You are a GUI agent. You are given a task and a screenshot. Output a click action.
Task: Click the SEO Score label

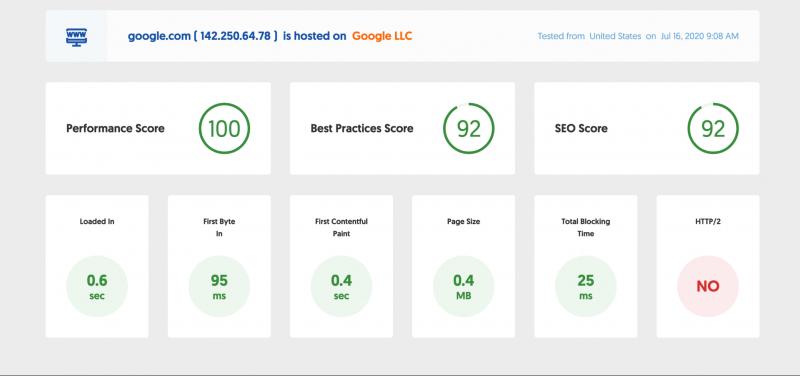click(581, 129)
